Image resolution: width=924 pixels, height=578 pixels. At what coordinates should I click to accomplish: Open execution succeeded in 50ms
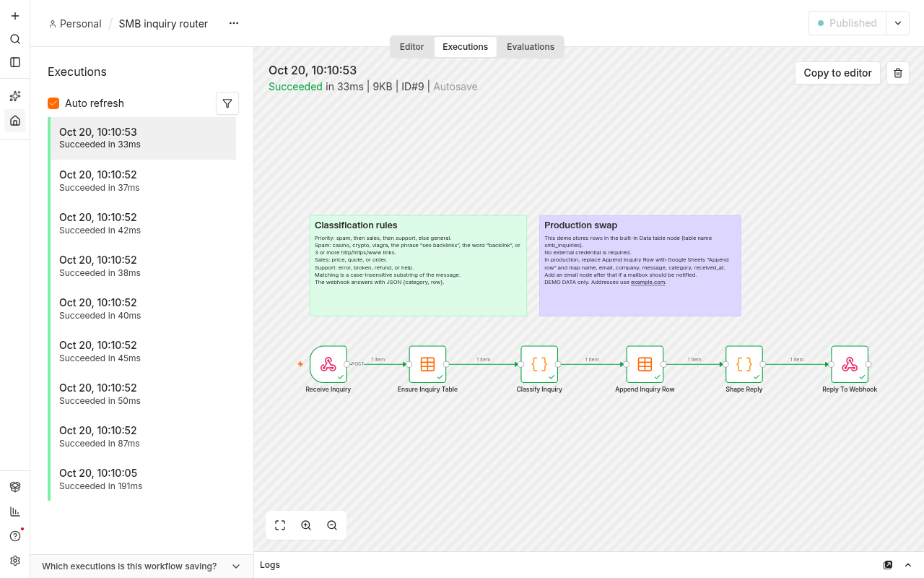coord(143,394)
